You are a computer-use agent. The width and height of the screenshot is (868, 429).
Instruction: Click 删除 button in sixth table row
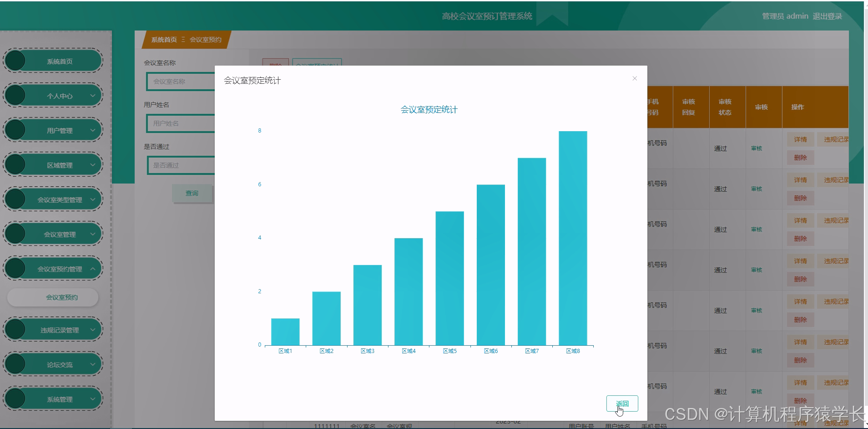pos(800,360)
